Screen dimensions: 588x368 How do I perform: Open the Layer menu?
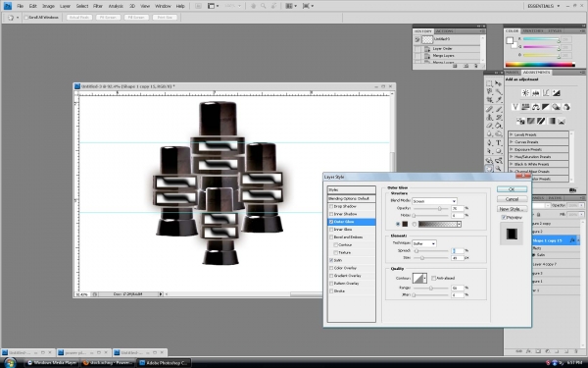click(66, 6)
